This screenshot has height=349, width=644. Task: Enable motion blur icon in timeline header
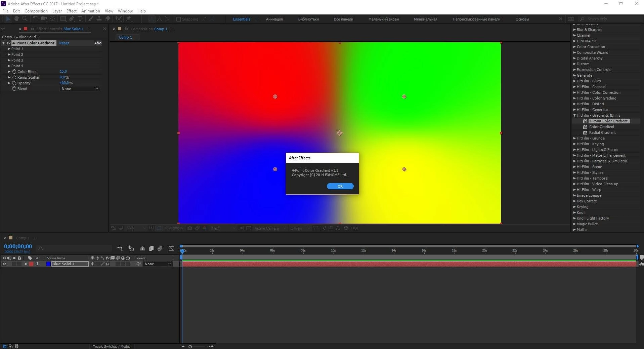point(160,248)
